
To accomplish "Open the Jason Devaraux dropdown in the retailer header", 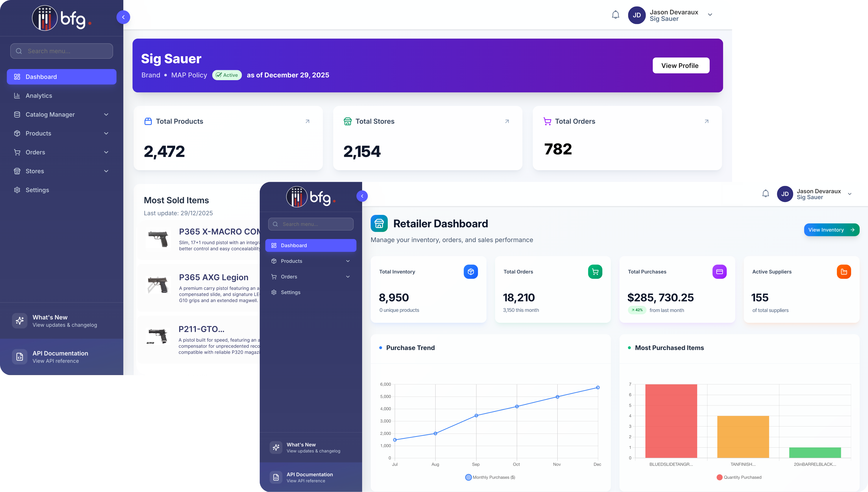I will tap(849, 194).
